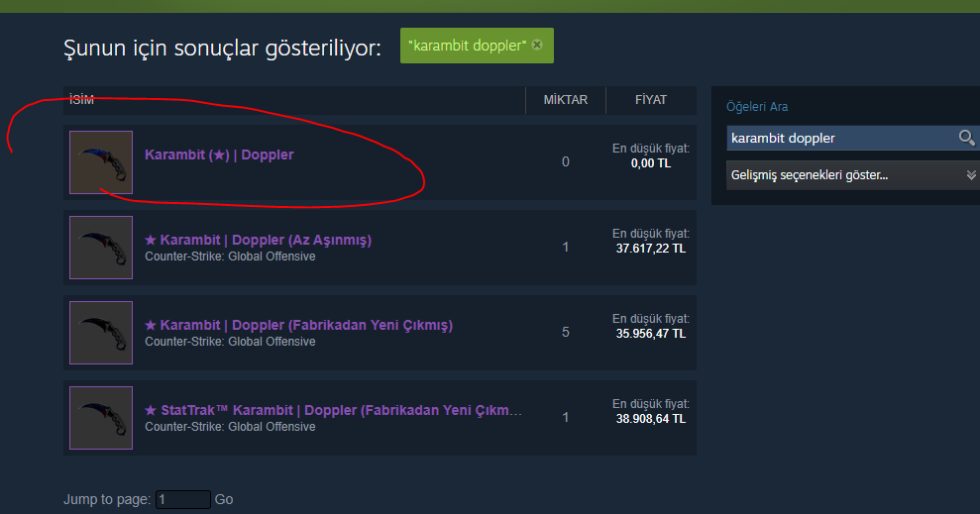Open the Az Aşınmış Karambit knife image
This screenshot has width=980, height=514.
(101, 248)
